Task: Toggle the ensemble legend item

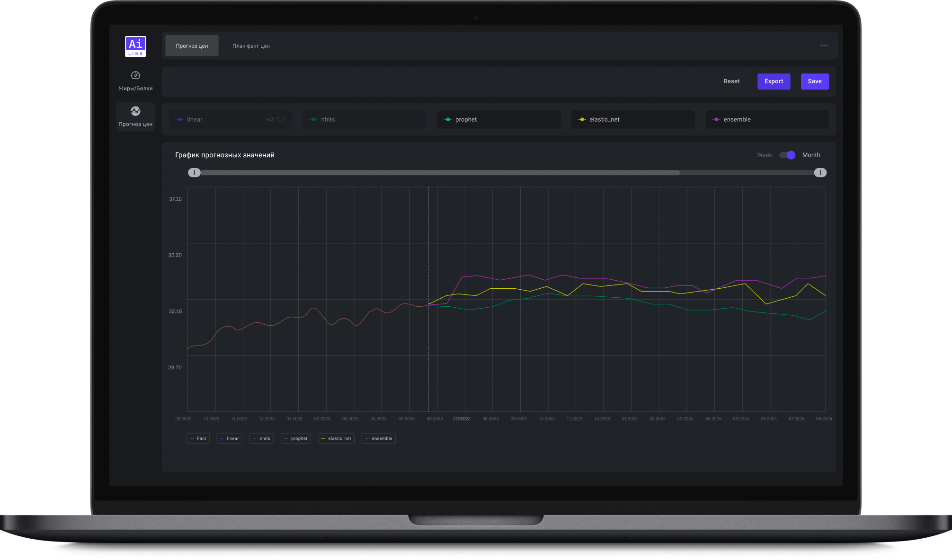Action: pos(378,438)
